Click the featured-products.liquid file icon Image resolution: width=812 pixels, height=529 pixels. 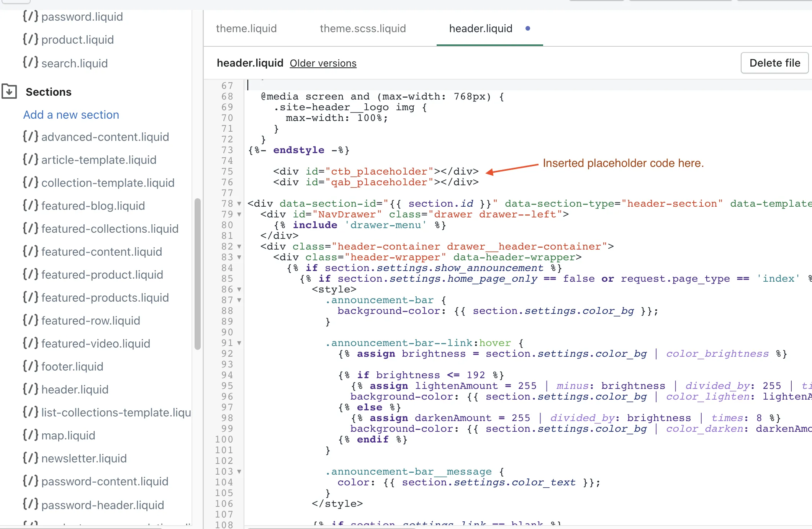pyautogui.click(x=31, y=297)
